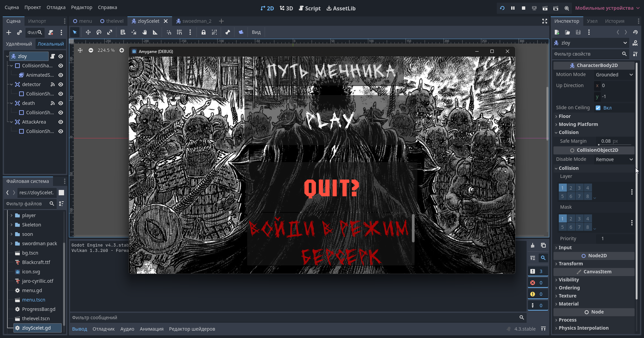Image resolution: width=644 pixels, height=338 pixels.
Task: Toggle collision Mask bit 3
Action: click(579, 219)
